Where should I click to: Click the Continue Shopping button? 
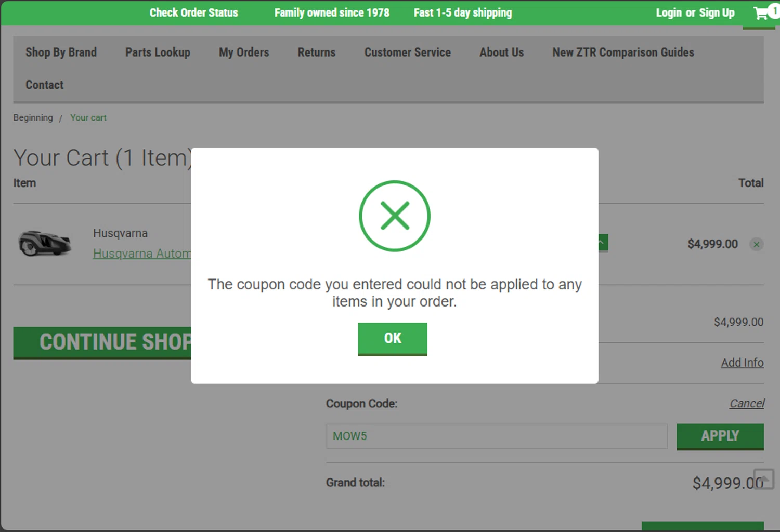(102, 342)
